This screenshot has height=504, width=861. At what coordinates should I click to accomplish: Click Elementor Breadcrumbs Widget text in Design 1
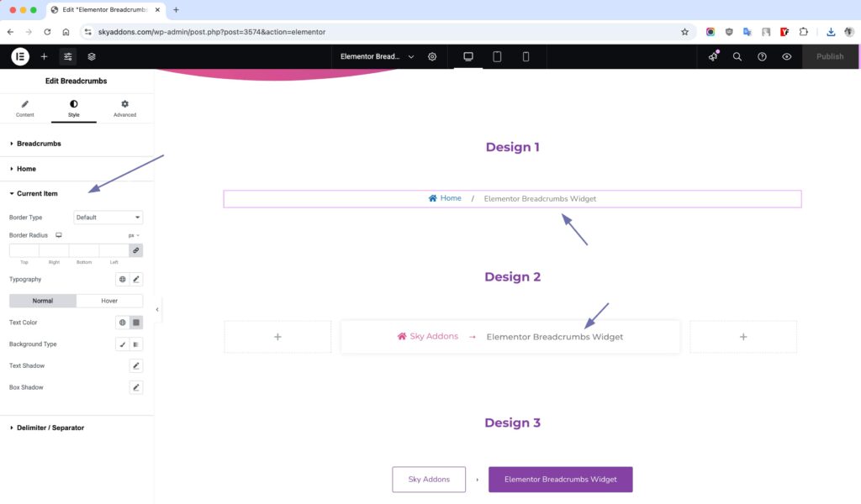540,198
